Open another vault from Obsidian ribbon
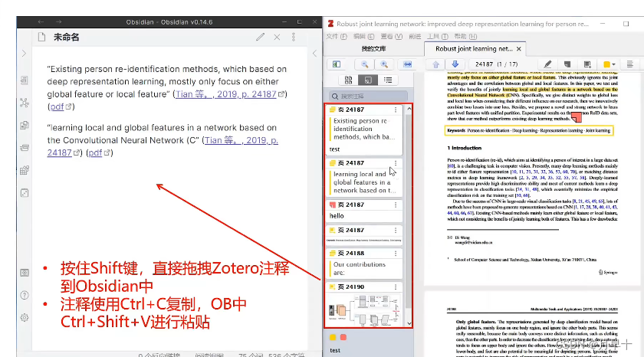Viewport: 644px width, 357px height. coord(25,273)
